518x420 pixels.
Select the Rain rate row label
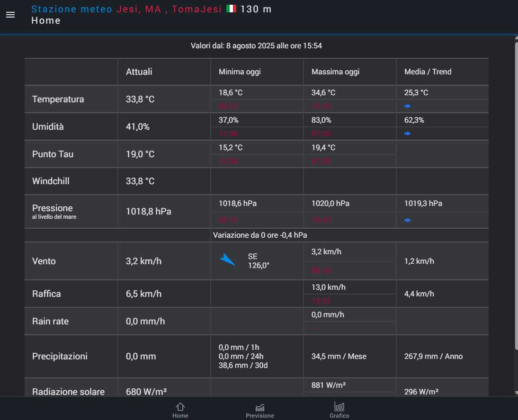click(51, 321)
